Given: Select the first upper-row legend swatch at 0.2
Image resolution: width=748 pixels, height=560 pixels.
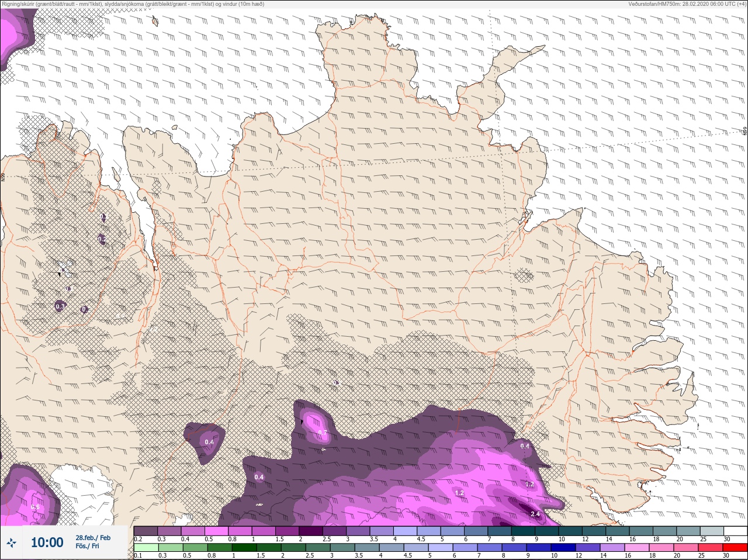Looking at the screenshot, I should (x=146, y=531).
